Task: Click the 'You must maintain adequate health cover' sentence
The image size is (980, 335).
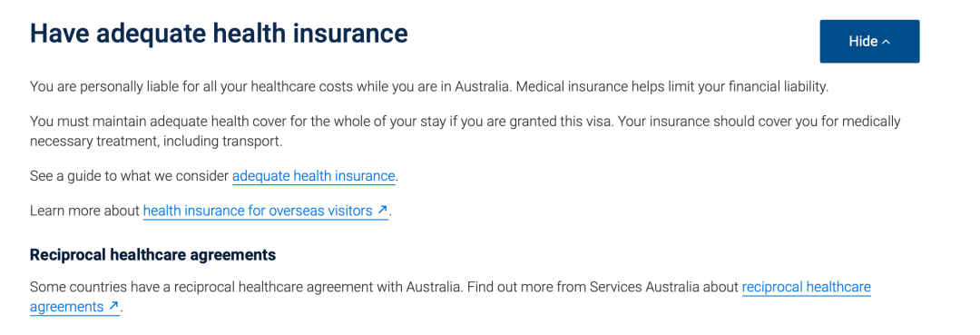Action: point(323,121)
